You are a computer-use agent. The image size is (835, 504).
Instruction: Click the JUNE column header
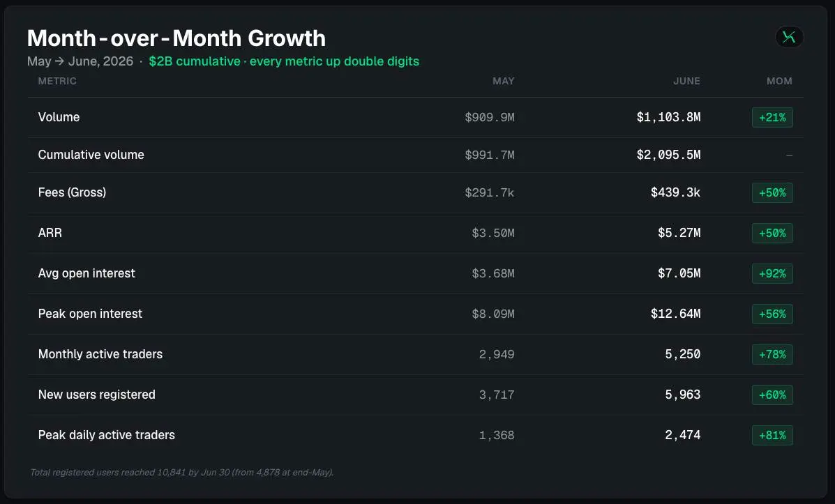(686, 81)
